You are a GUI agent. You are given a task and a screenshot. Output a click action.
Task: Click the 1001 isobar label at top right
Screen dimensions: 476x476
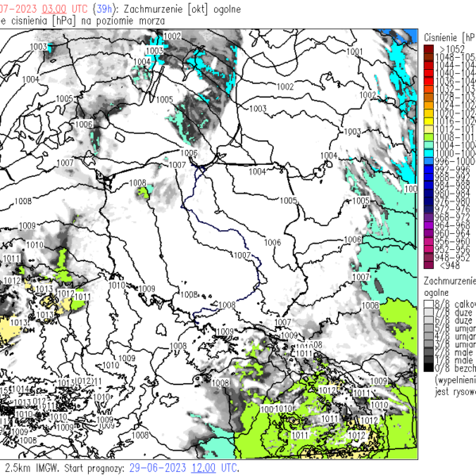[355, 52]
